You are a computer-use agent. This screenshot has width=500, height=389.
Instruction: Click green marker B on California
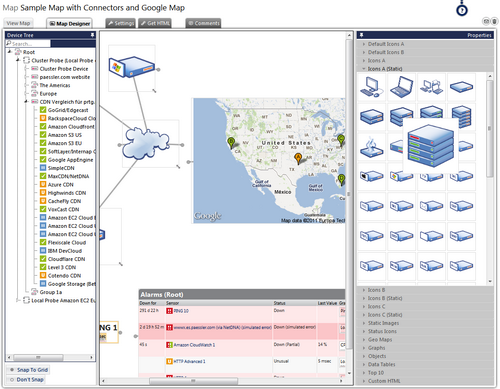[x=231, y=143]
